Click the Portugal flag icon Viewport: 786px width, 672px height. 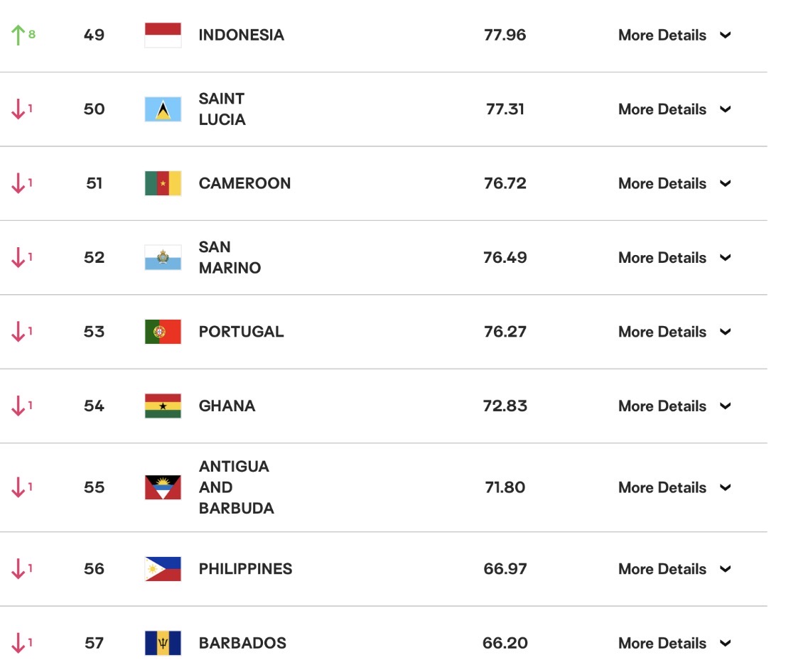pyautogui.click(x=163, y=332)
